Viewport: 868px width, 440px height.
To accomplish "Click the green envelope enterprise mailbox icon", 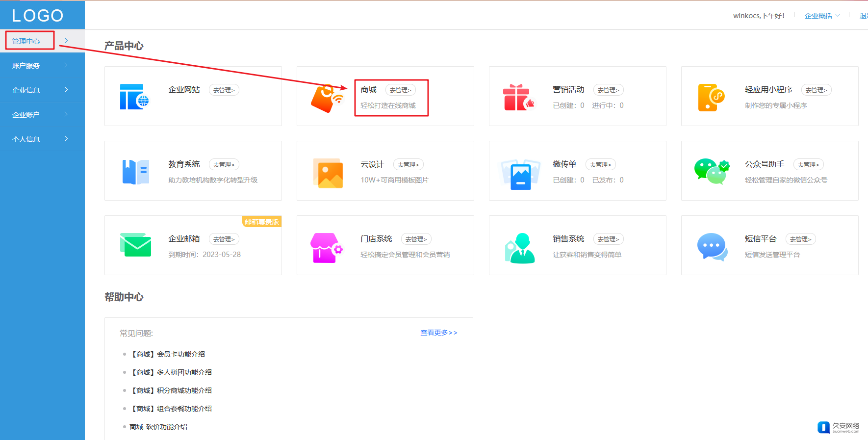I will tap(135, 245).
